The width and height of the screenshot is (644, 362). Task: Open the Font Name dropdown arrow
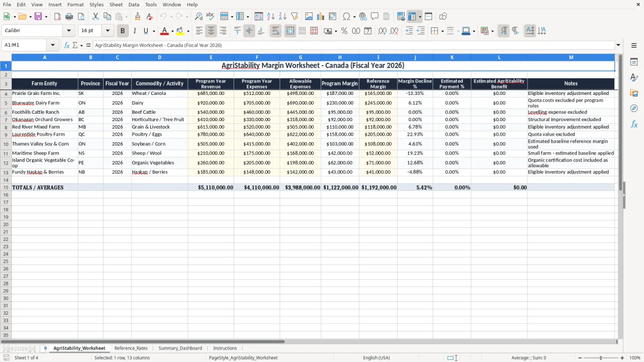point(69,31)
